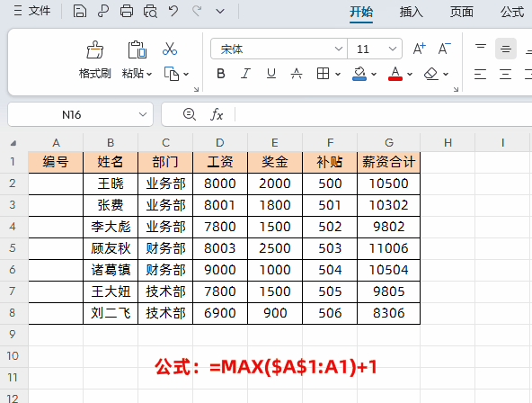
Task: Select column A header
Action: (56, 143)
